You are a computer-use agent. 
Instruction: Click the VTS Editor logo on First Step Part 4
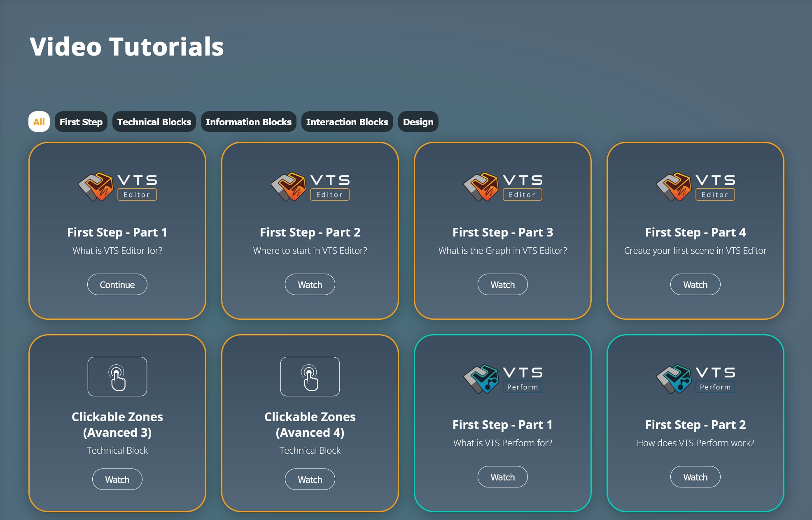click(x=695, y=186)
